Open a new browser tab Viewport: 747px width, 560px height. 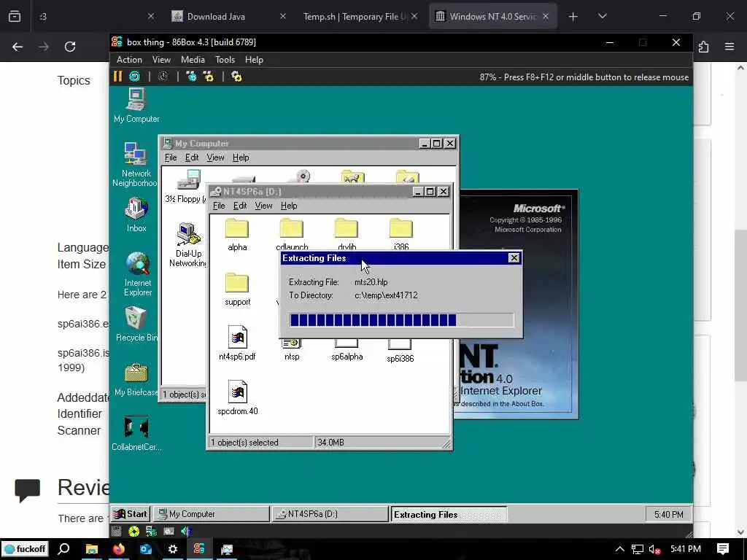(573, 17)
